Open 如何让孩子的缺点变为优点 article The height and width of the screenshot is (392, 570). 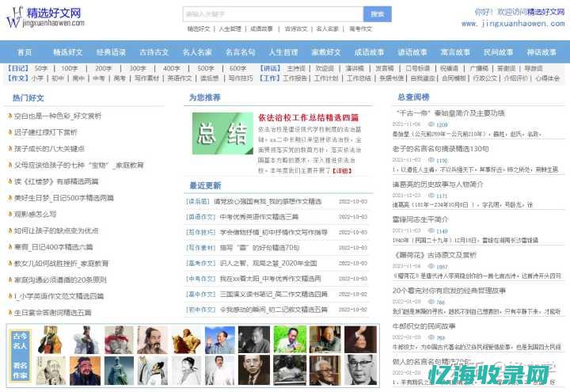56,230
